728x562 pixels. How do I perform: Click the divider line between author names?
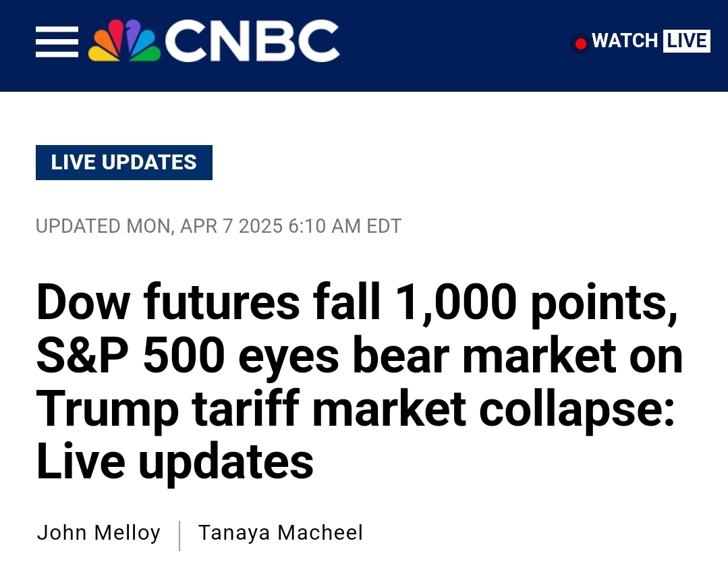[x=179, y=534]
